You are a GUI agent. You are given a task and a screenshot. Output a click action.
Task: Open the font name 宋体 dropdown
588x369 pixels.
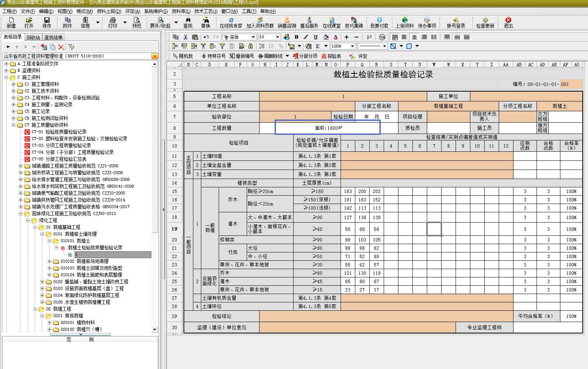pos(253,37)
